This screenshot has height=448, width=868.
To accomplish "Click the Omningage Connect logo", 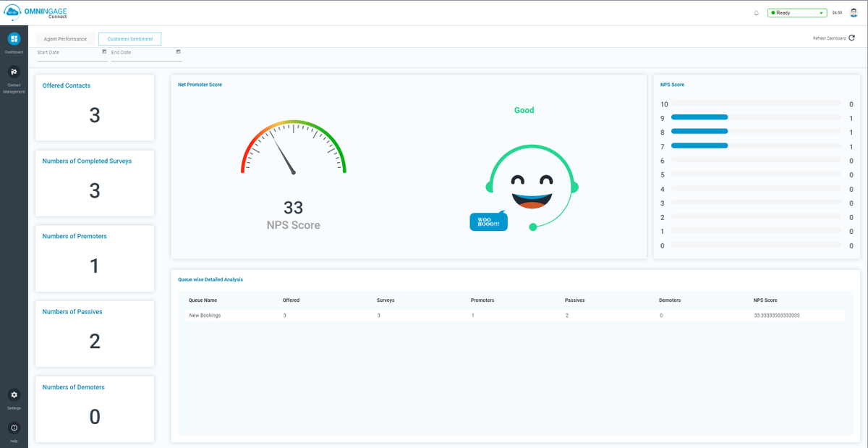I will [x=36, y=12].
